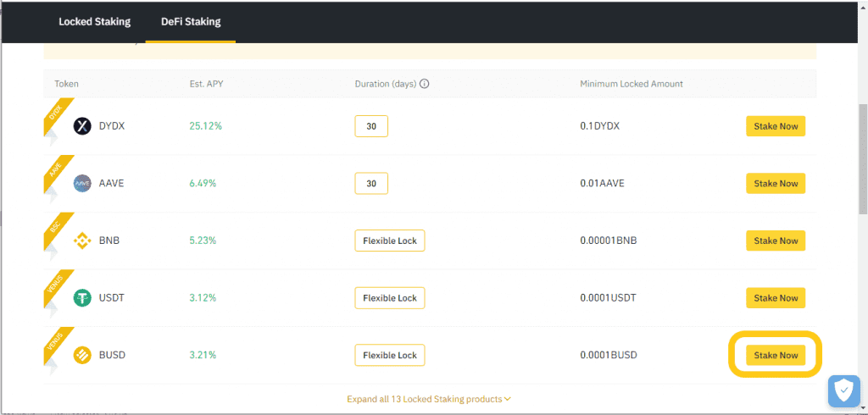The height and width of the screenshot is (415, 868).
Task: Click Stake Now for AAVE
Action: coord(776,183)
